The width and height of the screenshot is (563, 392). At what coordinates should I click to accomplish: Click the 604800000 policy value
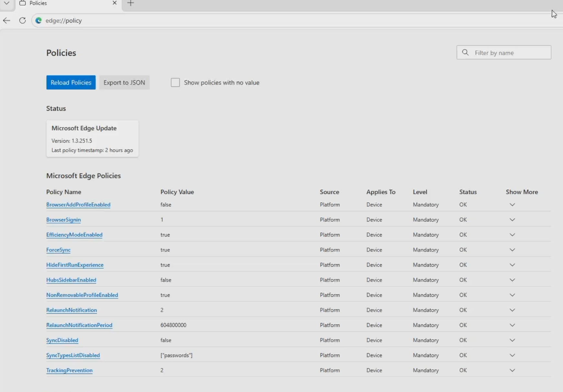tap(173, 325)
